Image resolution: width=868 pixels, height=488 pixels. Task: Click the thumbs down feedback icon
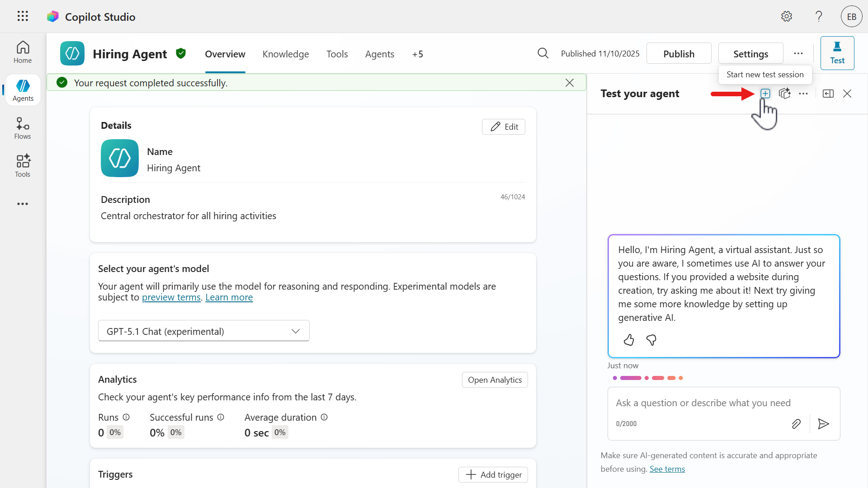click(651, 340)
